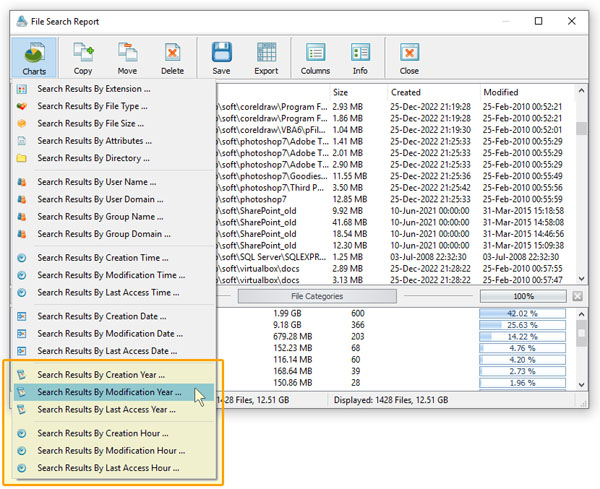Open the File Categories selector
Viewport: 600px width, 489px height.
click(317, 296)
